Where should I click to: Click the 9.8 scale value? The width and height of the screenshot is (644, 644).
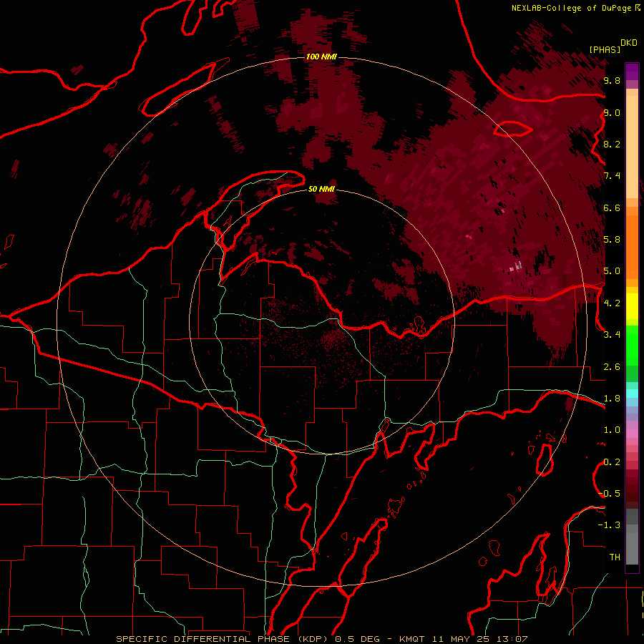[612, 80]
